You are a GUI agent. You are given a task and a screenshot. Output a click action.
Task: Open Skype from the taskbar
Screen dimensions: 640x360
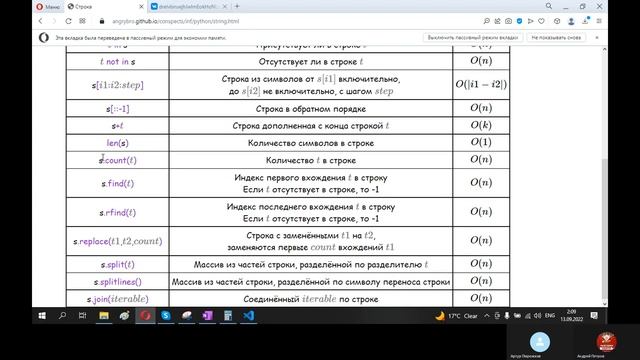[166, 316]
